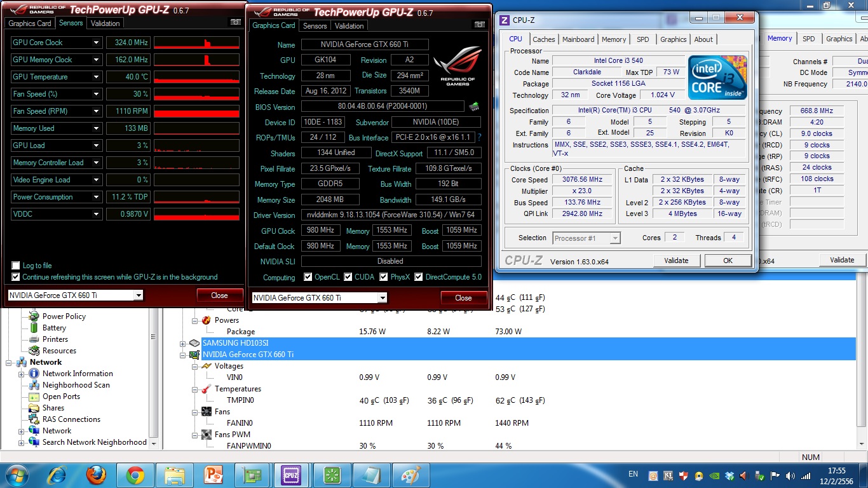
Task: Open the About tab in CPU-Z
Action: pos(703,39)
